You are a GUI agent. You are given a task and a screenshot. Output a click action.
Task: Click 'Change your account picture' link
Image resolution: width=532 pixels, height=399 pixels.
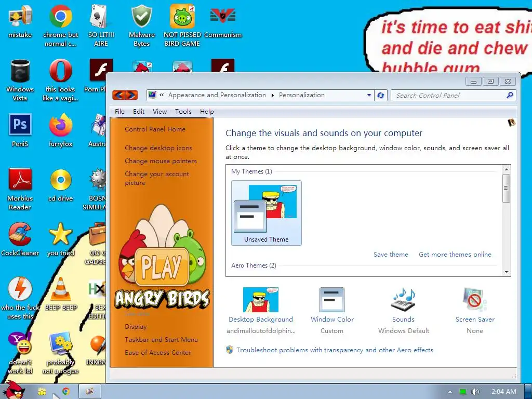pos(157,178)
